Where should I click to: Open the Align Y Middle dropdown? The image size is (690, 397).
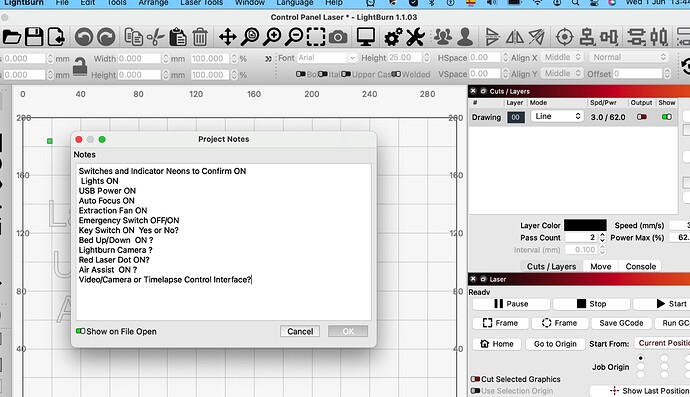(x=562, y=74)
